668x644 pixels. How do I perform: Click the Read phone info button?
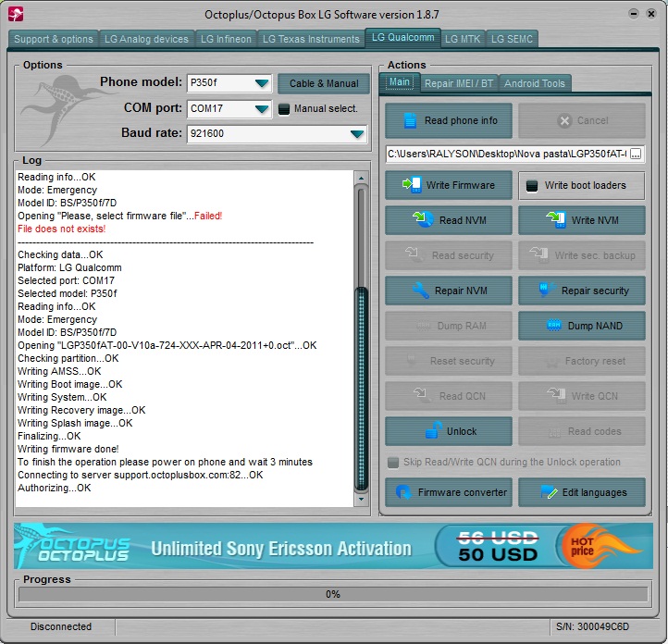(449, 121)
